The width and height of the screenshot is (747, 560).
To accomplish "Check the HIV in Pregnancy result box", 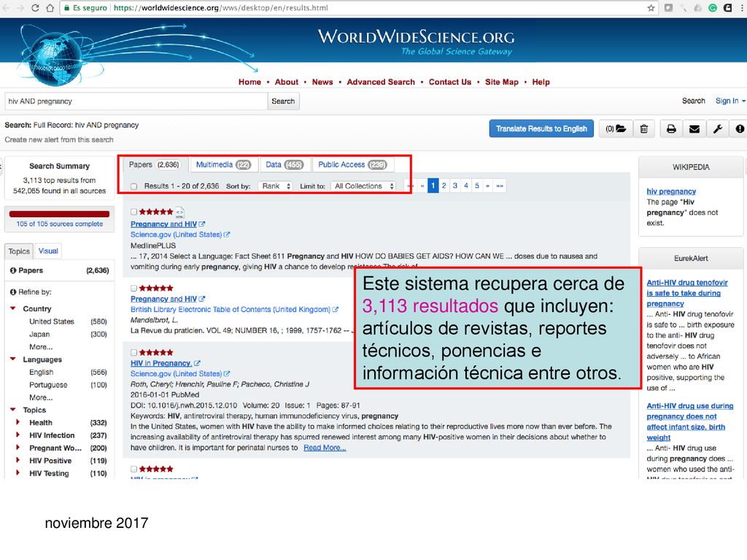I will tap(134, 352).
